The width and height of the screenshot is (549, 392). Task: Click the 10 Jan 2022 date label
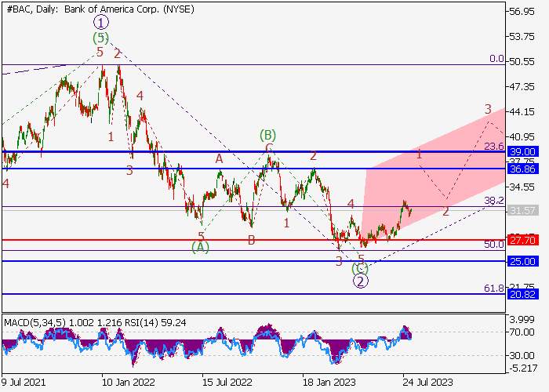[x=128, y=382]
